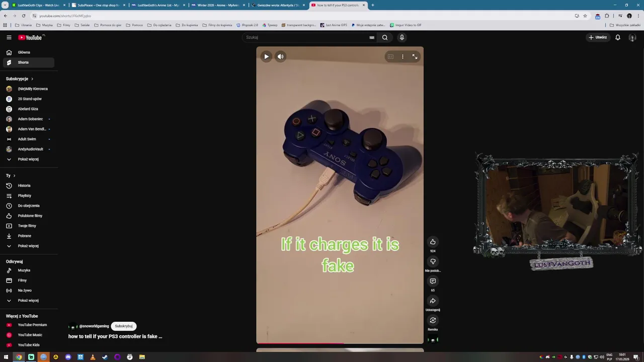Open the 20 Stand-upów channel
644x362 pixels.
point(29,99)
